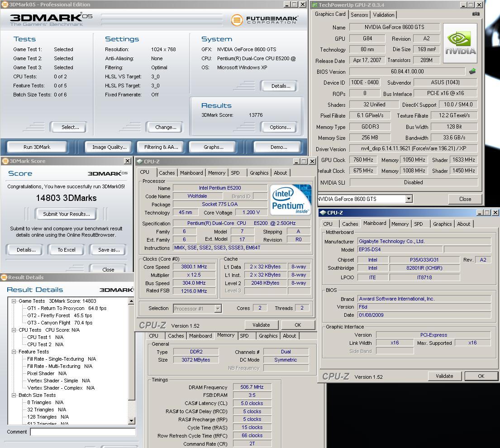Image resolution: width=500 pixels, height=448 pixels.
Task: Click Close button in 3DMark Score window
Action: pos(108,269)
